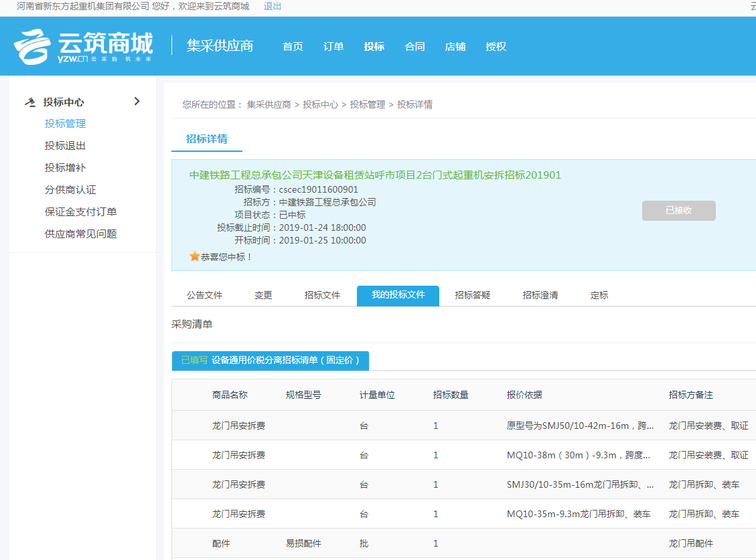Open 合同 in top navigation
The width and height of the screenshot is (756, 560).
414,47
